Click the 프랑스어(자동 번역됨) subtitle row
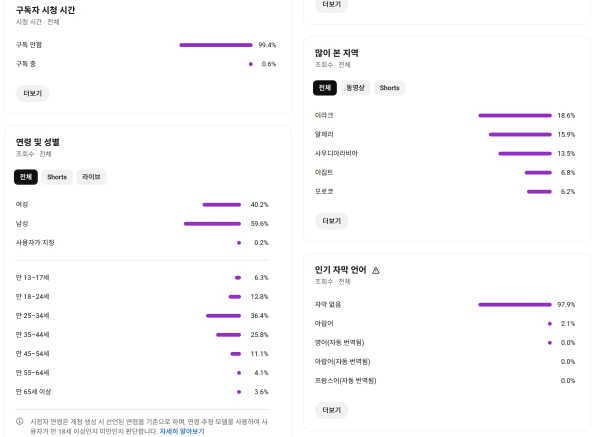The image size is (600, 437). click(x=445, y=380)
